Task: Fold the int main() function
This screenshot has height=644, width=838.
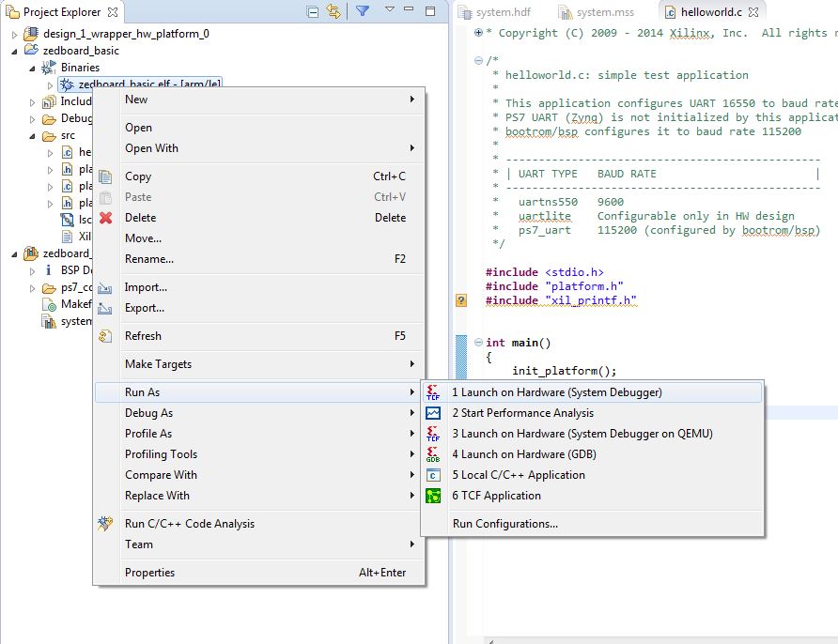Action: 478,343
